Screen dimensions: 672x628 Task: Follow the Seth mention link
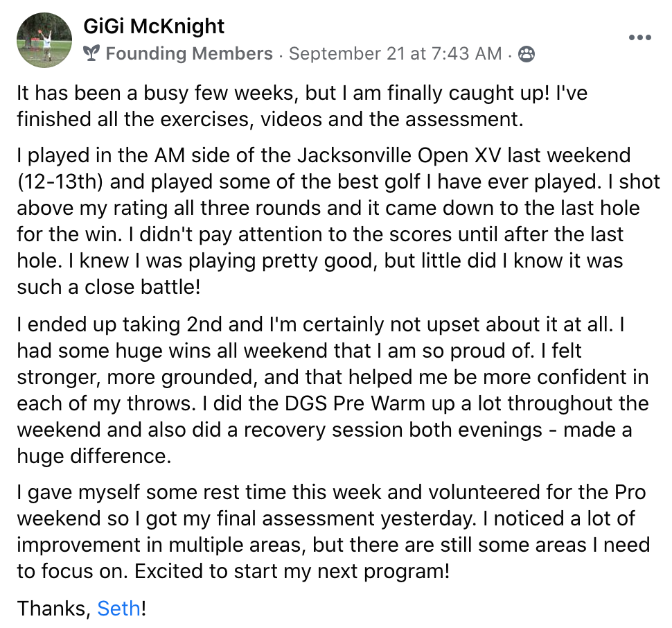click(119, 609)
